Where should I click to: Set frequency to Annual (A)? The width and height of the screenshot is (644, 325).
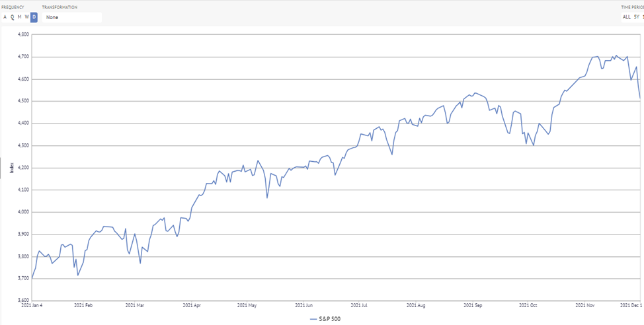pyautogui.click(x=5, y=17)
